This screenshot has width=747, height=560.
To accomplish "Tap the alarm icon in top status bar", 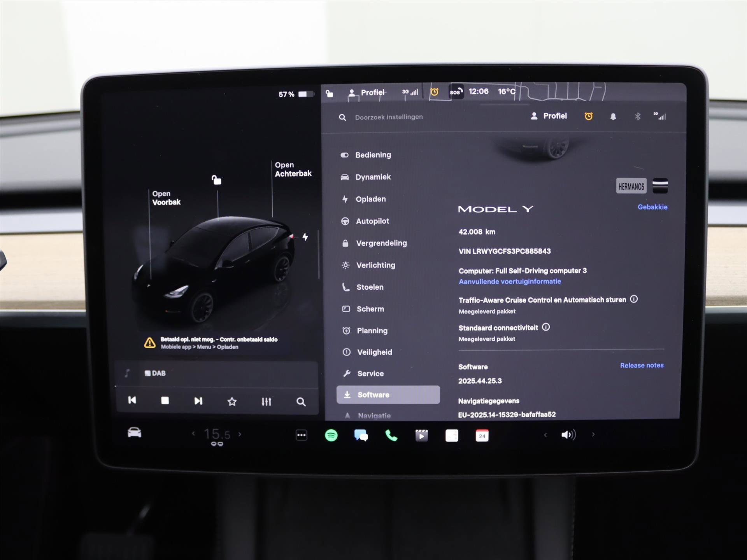I will click(x=434, y=92).
